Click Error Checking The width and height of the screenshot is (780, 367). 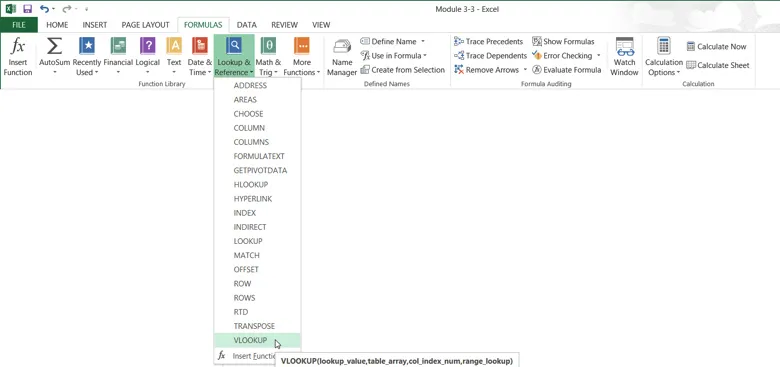pyautogui.click(x=562, y=56)
